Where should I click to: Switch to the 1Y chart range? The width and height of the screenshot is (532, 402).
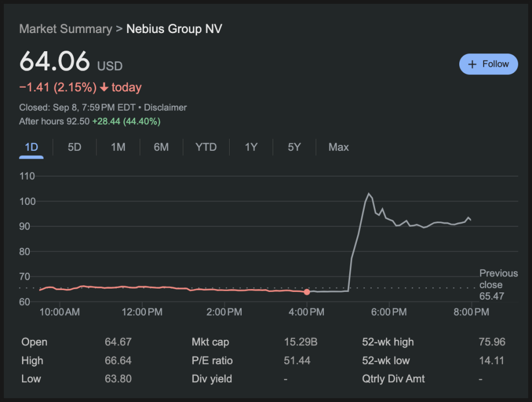[251, 147]
